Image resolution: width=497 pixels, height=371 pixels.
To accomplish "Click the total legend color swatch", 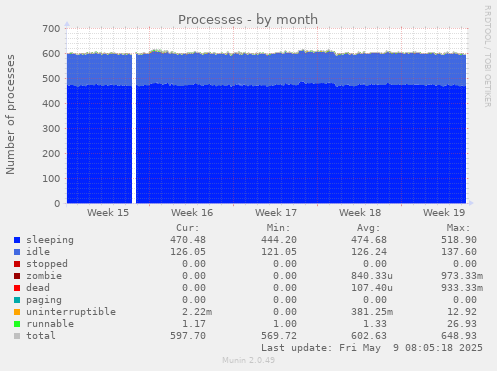I will point(17,336).
